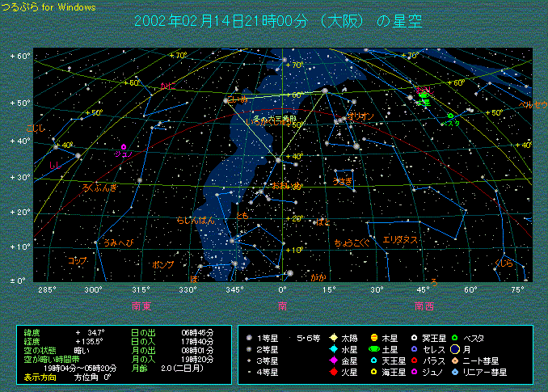
Task: Click the Eridanus (エリダヌス) constellation label
Action: click(400, 240)
